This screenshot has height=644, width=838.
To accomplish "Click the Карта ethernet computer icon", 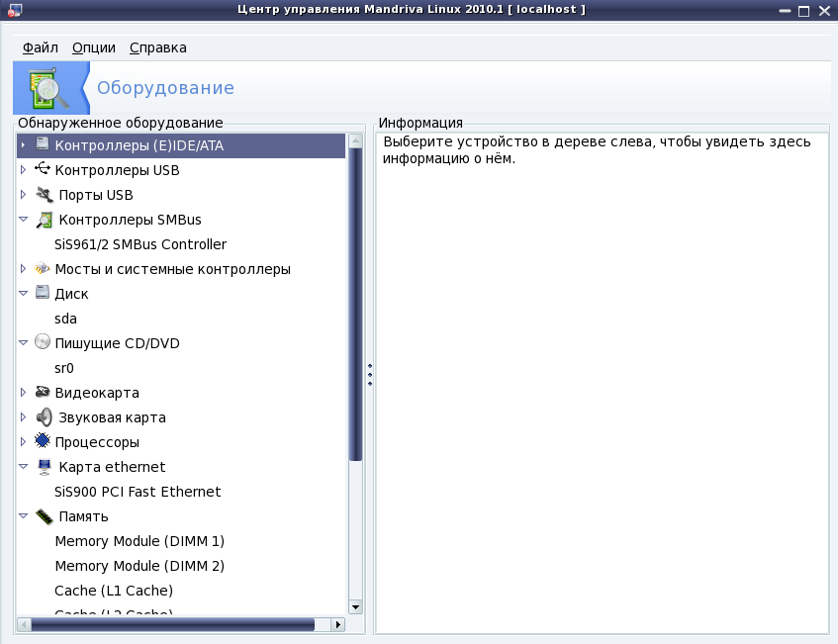I will point(45,467).
